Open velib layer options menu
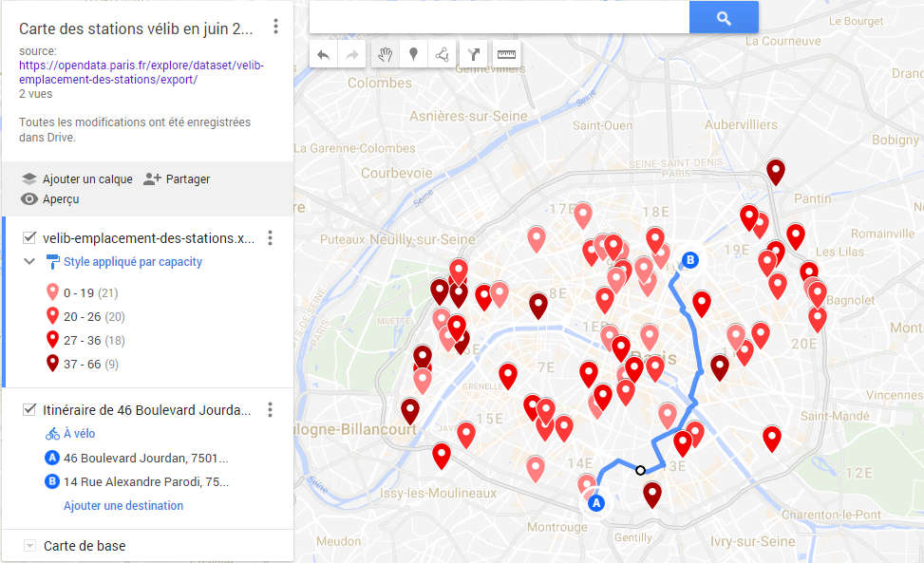Screen dimensions: 924x563 [270, 238]
